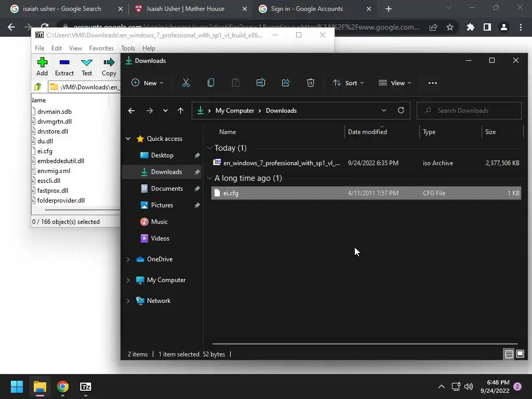Switch to details view in Explorer status bar
Image resolution: width=532 pixels, height=399 pixels.
(509, 354)
